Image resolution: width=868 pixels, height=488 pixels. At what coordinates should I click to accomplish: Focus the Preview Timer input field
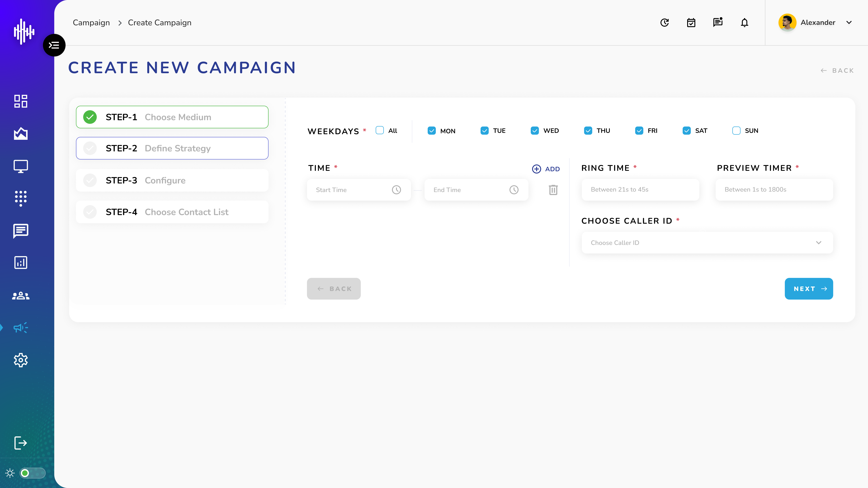click(x=774, y=190)
